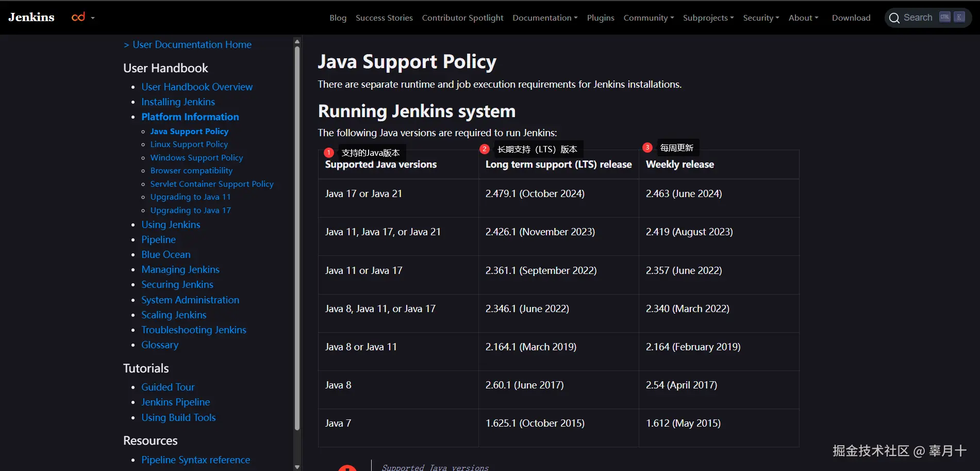The image size is (980, 471).
Task: Open the Blog menu item
Action: coord(338,18)
